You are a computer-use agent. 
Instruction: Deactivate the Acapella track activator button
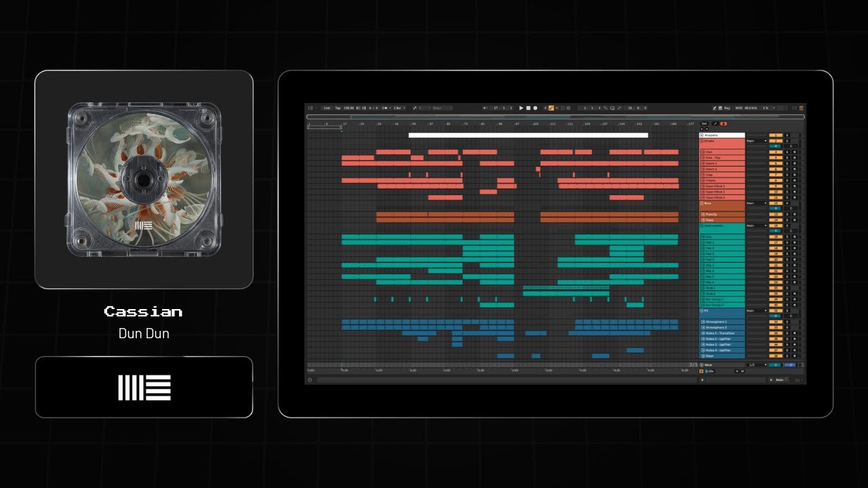tap(776, 135)
